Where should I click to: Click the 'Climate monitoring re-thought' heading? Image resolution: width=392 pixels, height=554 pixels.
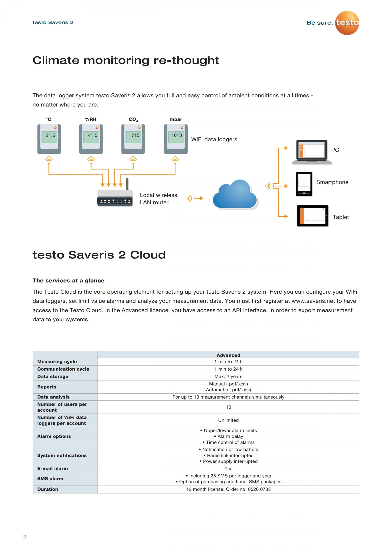coord(126,60)
